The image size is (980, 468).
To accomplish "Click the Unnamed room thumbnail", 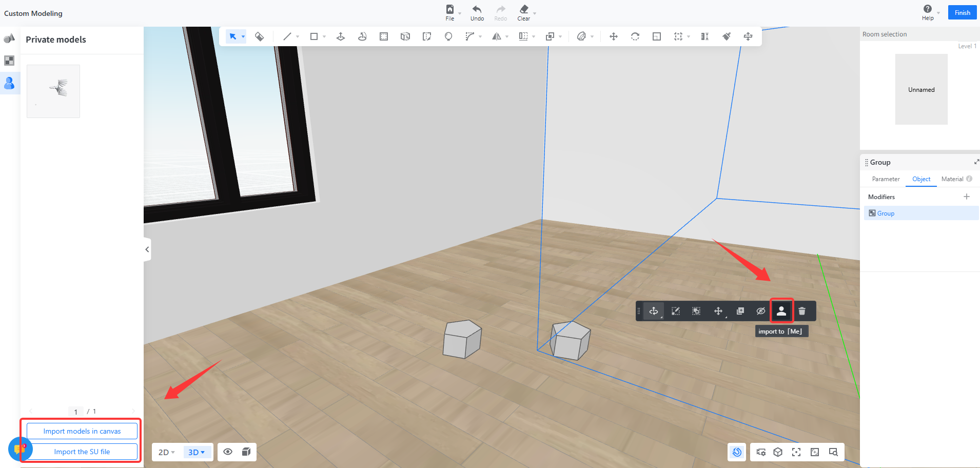I will coord(922,89).
